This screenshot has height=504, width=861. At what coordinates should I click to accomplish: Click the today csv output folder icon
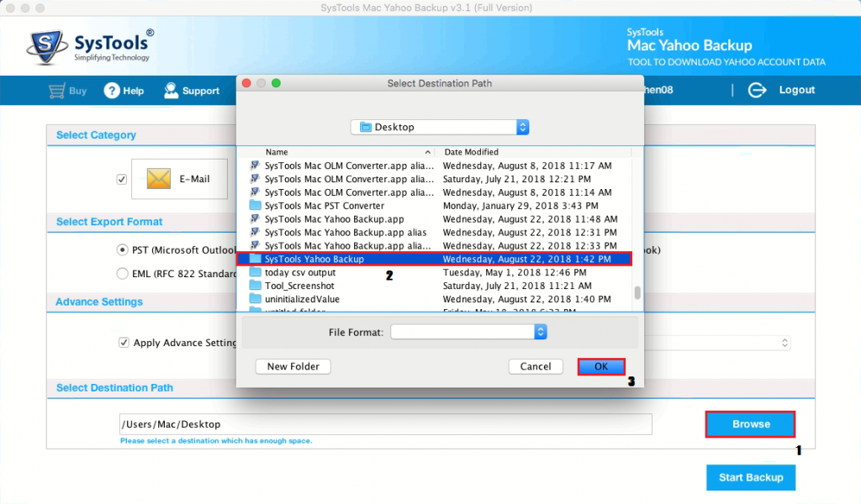pyautogui.click(x=255, y=272)
